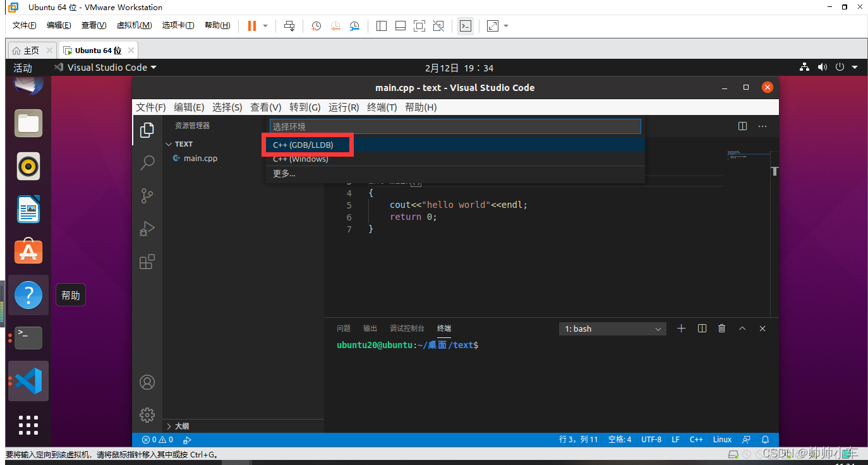Open 运行(R) menu in VS Code
868x465 pixels.
(344, 107)
